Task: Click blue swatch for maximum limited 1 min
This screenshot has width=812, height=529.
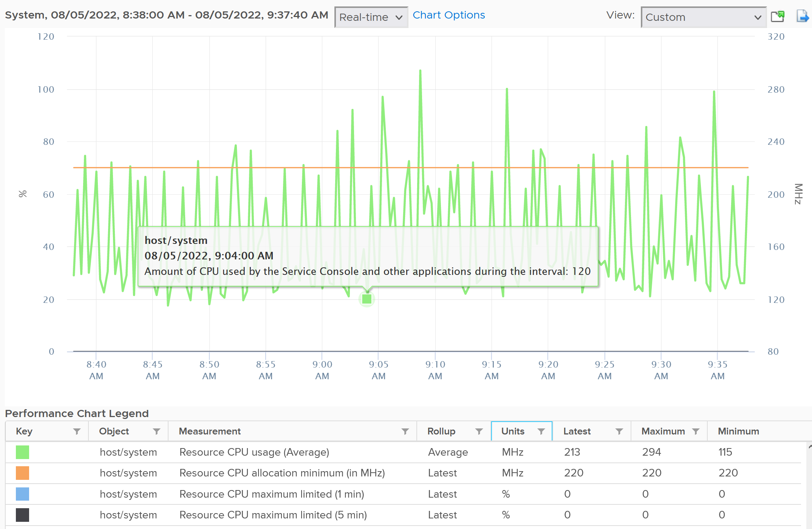Action: [x=22, y=494]
